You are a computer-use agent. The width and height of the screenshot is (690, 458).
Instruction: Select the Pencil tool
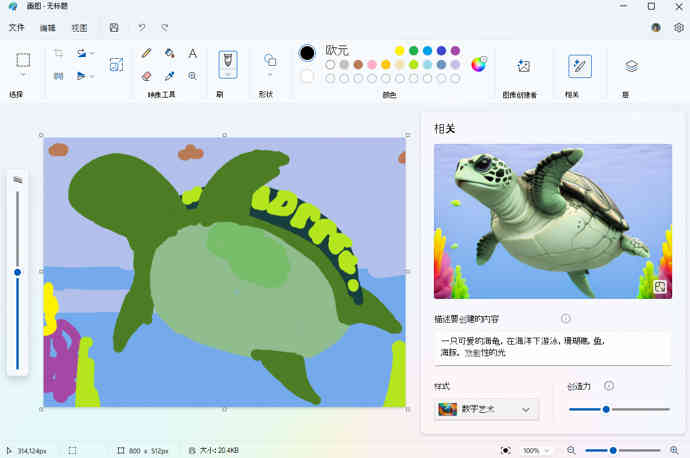point(146,53)
